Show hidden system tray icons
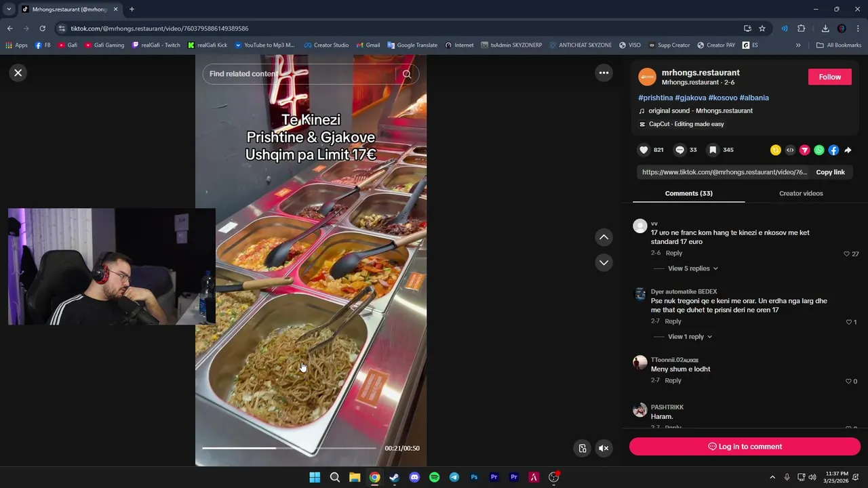 772,477
